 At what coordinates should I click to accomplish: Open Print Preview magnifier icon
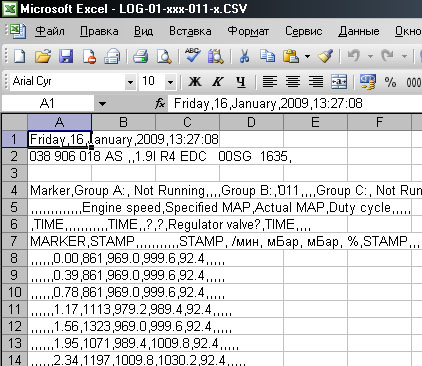click(x=164, y=56)
